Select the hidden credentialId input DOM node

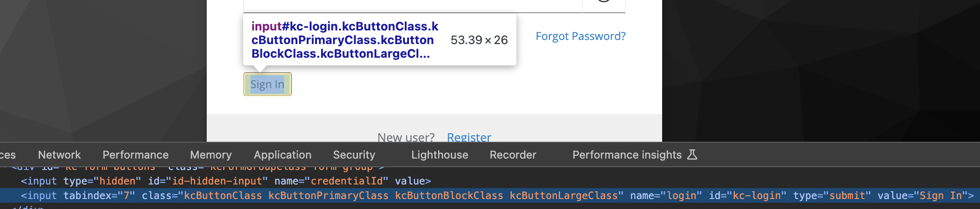coord(226,181)
